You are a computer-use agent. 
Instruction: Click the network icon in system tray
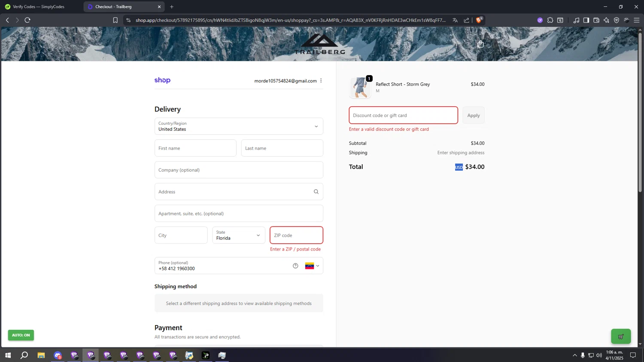pyautogui.click(x=591, y=355)
